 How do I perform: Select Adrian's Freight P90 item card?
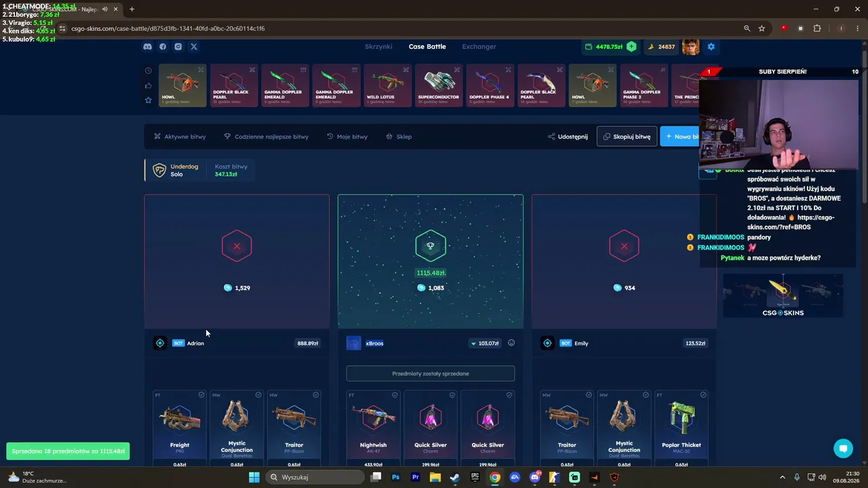click(x=180, y=428)
